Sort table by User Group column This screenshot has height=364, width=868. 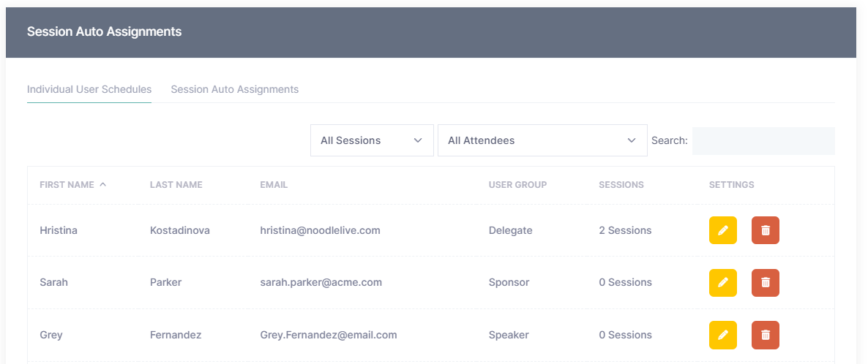tap(517, 185)
